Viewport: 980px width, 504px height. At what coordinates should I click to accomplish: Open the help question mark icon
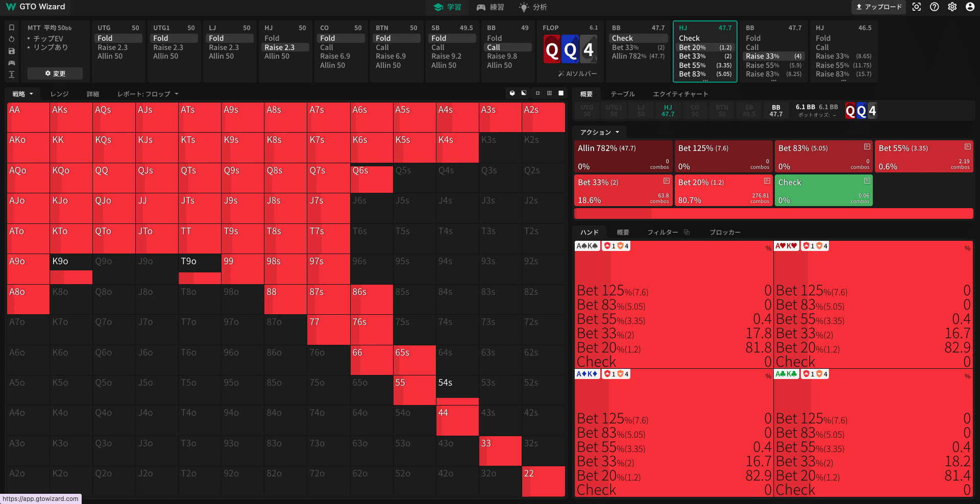pyautogui.click(x=935, y=7)
